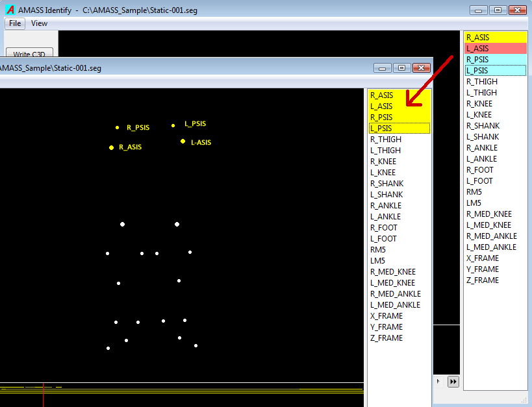
Task: Click the fast-forward playback button
Action: pos(453,382)
